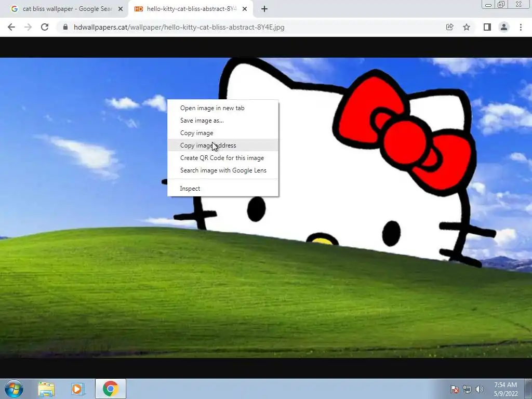Bookmark this tab with star icon

tap(467, 27)
